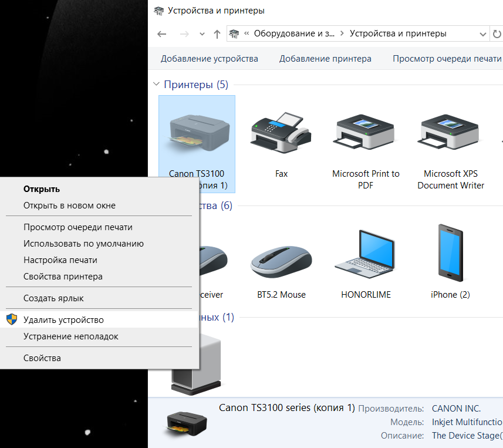The width and height of the screenshot is (503, 448).
Task: Open Настройка печати from context menu
Action: coord(99,260)
